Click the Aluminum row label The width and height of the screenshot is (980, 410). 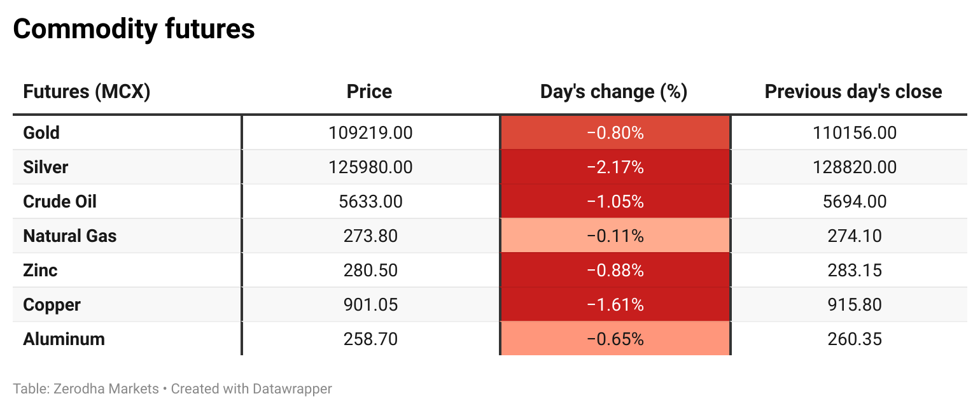point(64,339)
